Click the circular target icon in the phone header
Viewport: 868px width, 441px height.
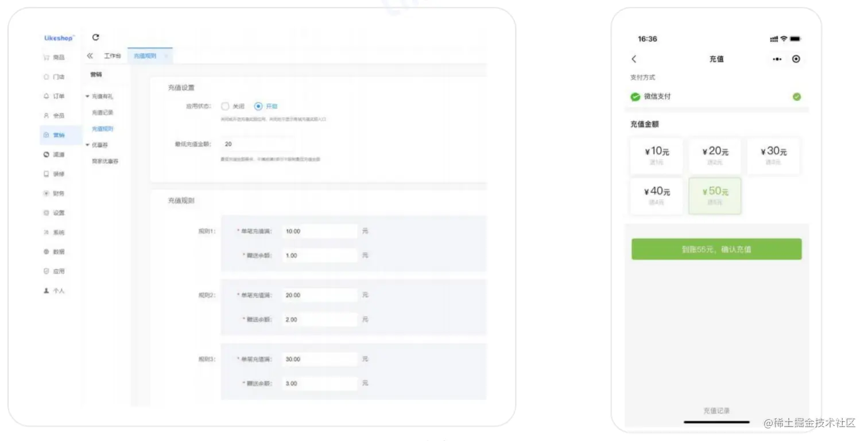(x=796, y=59)
